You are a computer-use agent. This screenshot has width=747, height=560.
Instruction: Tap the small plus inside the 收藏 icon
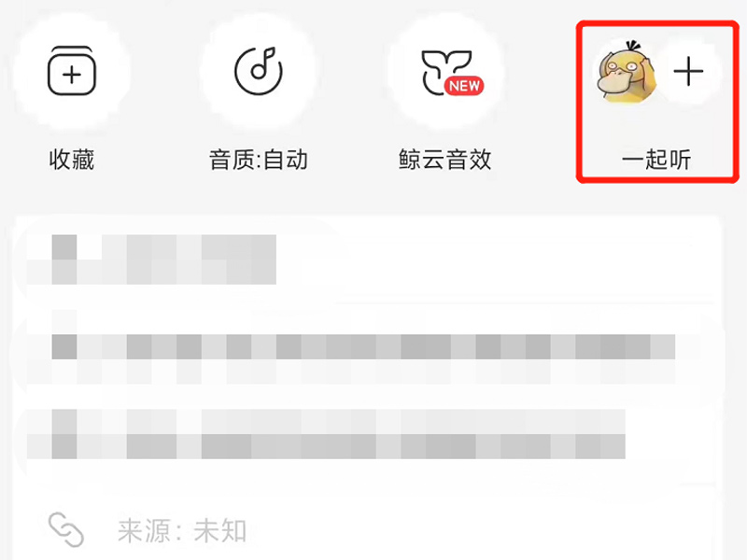tap(72, 75)
